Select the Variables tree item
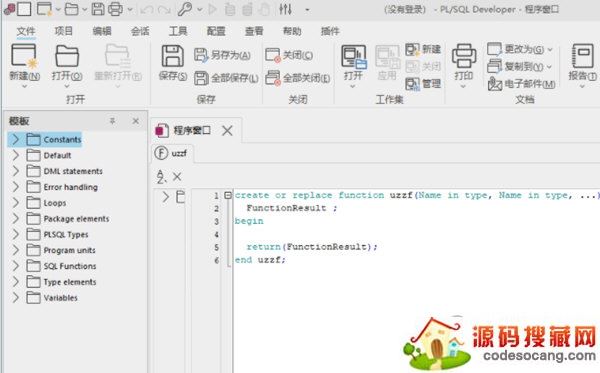 [x=60, y=298]
